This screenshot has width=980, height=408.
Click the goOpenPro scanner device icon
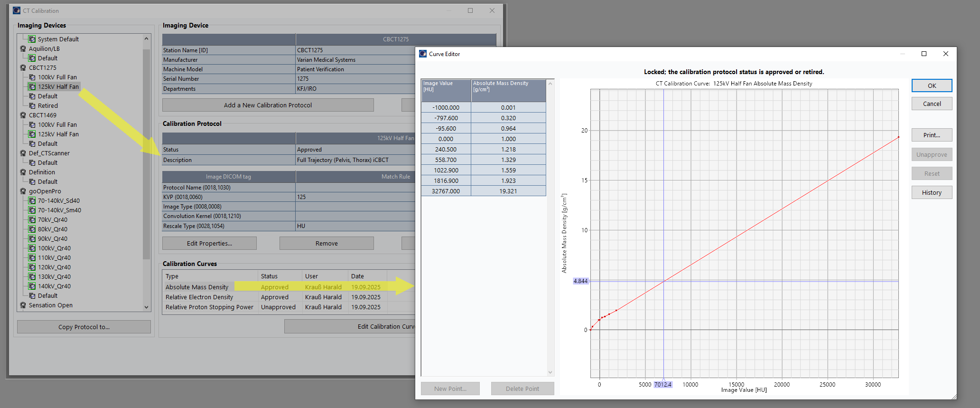click(23, 191)
